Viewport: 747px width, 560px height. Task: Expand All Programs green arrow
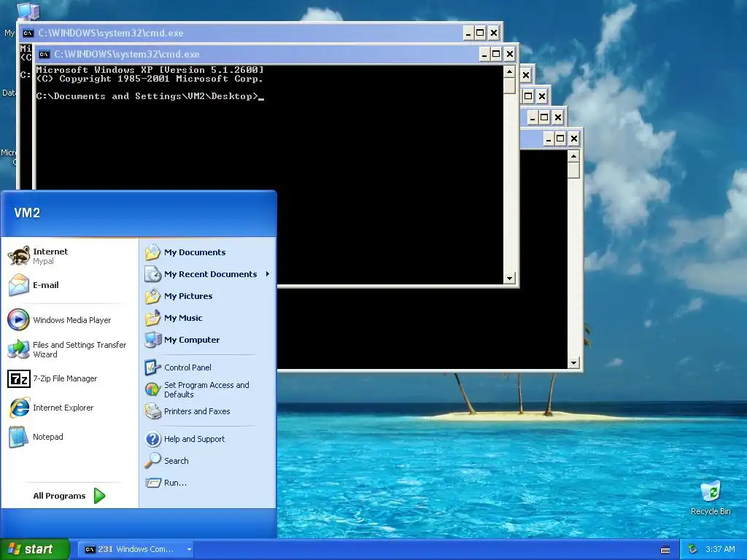tap(99, 496)
